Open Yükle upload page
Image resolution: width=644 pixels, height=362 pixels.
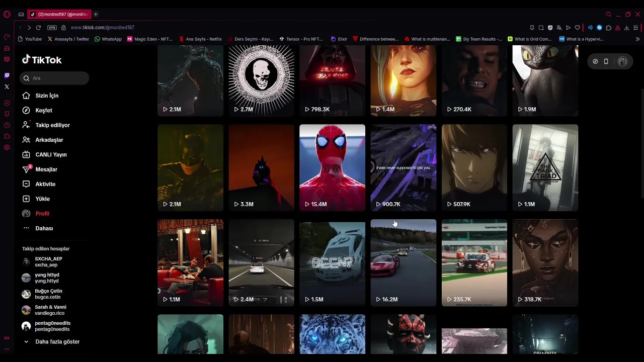[x=36, y=199]
